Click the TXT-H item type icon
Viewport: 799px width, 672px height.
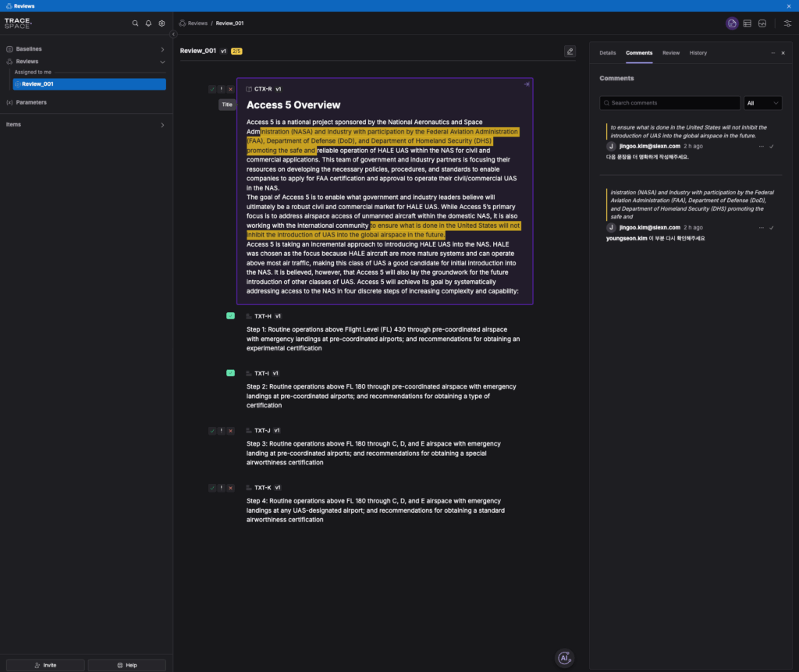tap(249, 316)
